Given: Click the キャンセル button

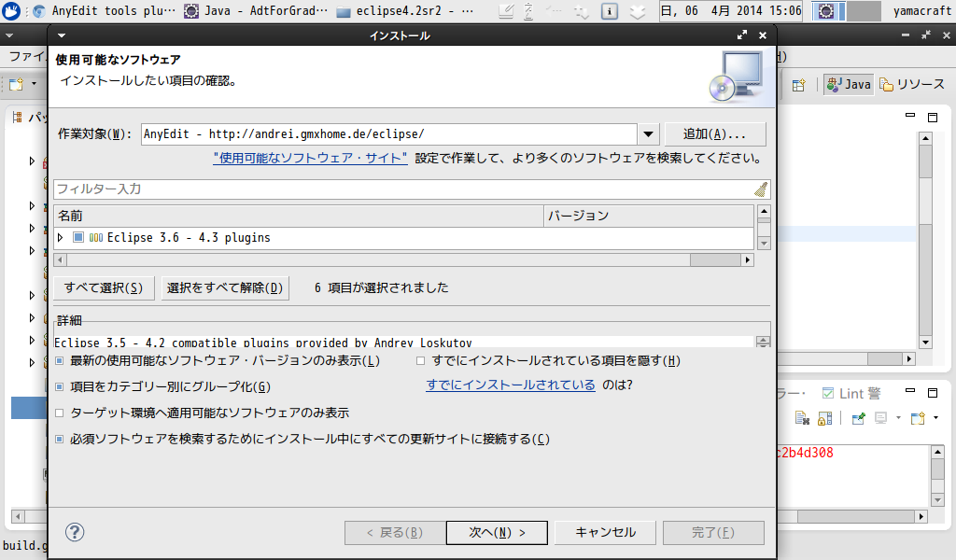Looking at the screenshot, I should 605,533.
